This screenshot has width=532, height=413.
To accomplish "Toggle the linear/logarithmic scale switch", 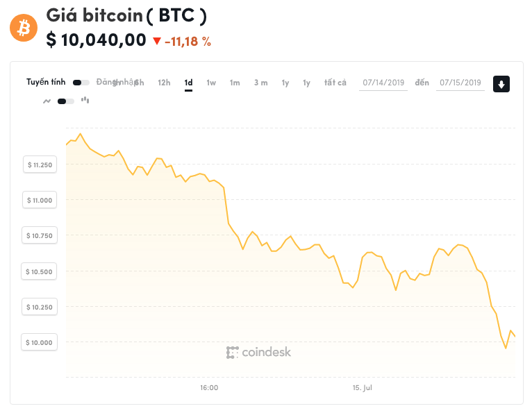I will 81,83.
